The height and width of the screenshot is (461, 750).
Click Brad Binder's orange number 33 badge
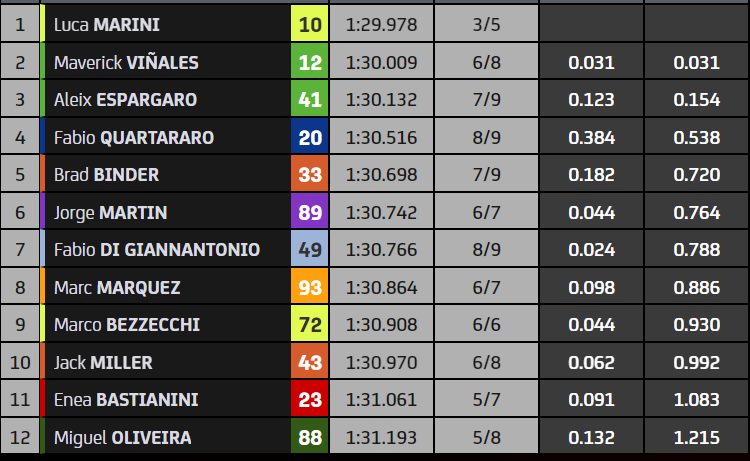[310, 175]
